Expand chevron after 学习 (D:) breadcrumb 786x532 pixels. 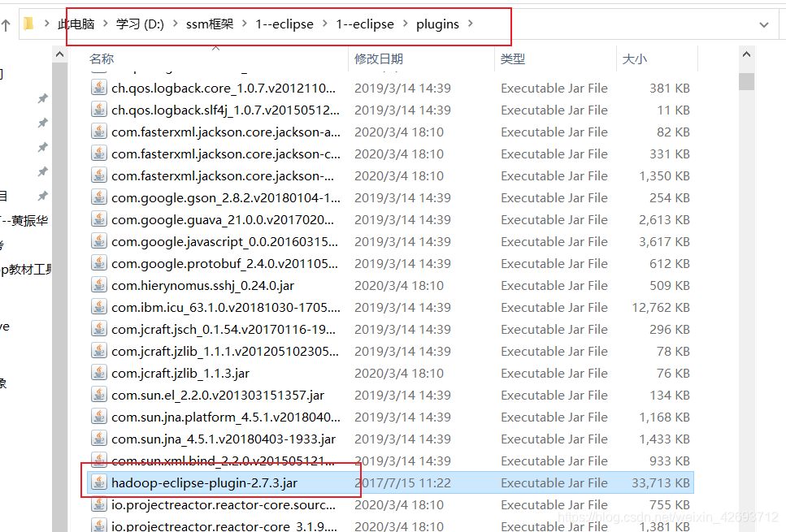point(175,24)
